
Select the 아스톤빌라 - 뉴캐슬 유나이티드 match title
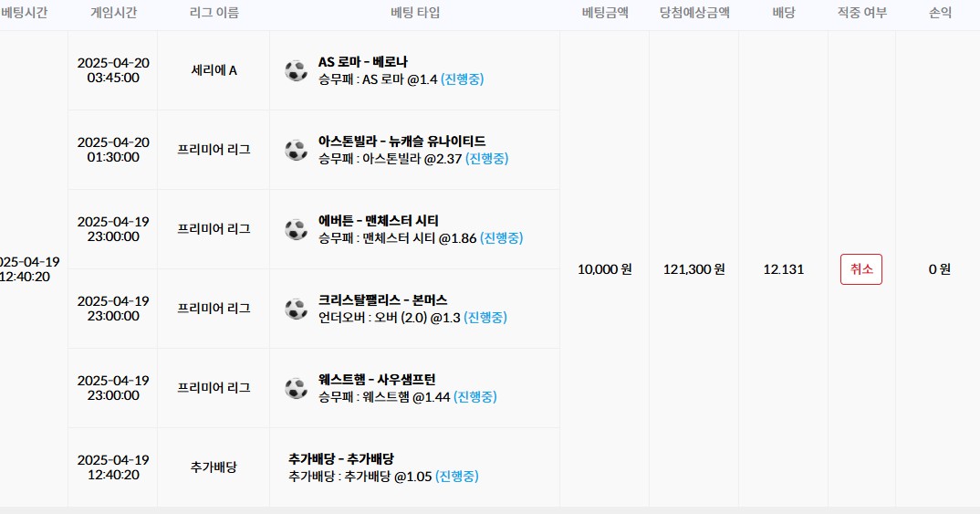[401, 142]
